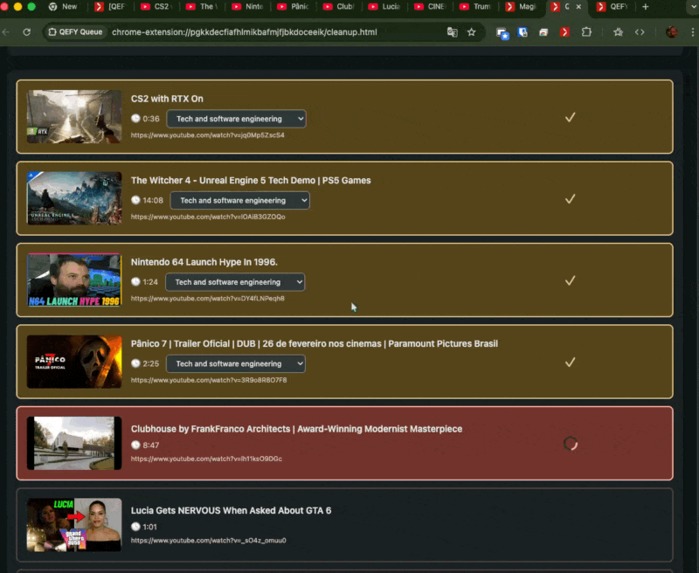Open YouTube link for Clubhouse by FrankFranco
The width and height of the screenshot is (699, 573).
206,458
